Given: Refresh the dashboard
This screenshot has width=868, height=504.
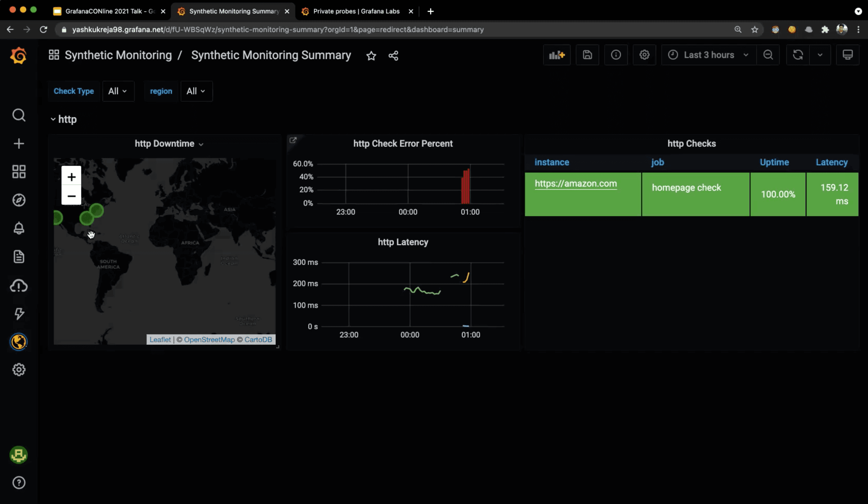Looking at the screenshot, I should click(x=798, y=55).
